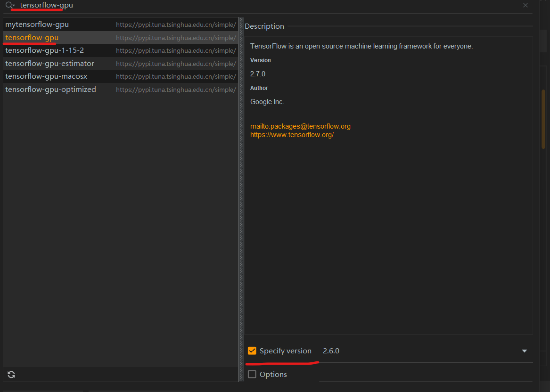Open mailto:packages@tensorflow.org link

point(300,126)
